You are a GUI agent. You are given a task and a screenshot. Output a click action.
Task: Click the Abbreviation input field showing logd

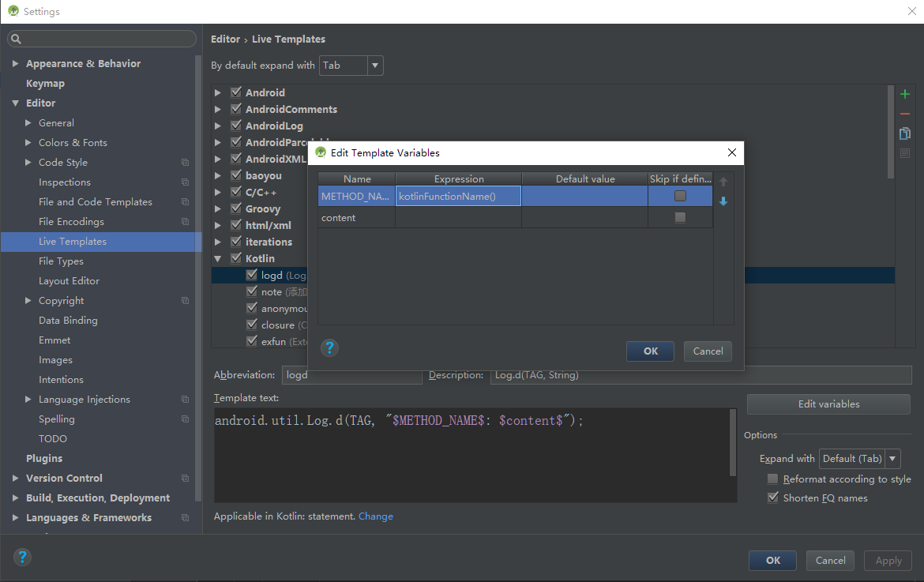tap(351, 375)
